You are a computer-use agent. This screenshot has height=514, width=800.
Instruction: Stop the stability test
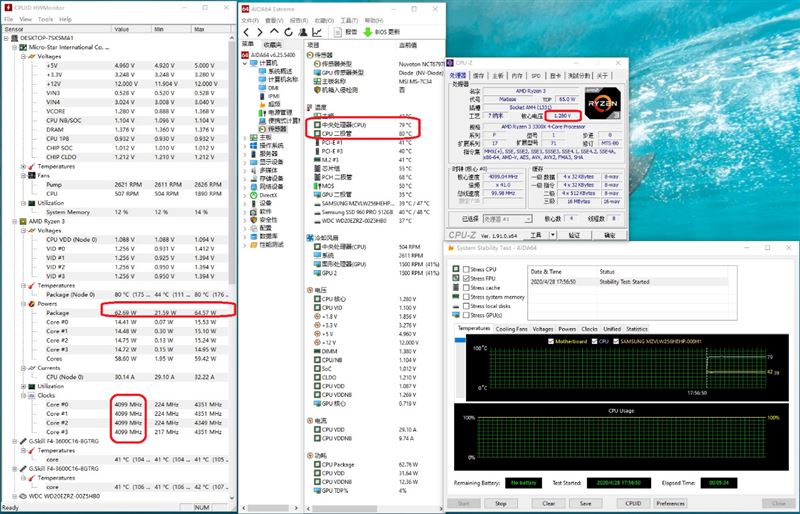(x=501, y=503)
